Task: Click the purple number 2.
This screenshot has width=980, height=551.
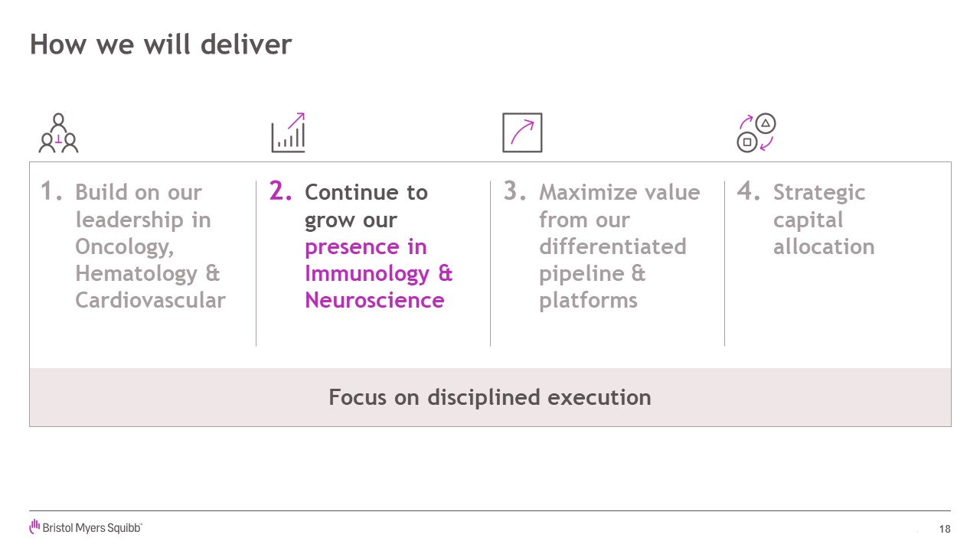Action: coord(280,191)
